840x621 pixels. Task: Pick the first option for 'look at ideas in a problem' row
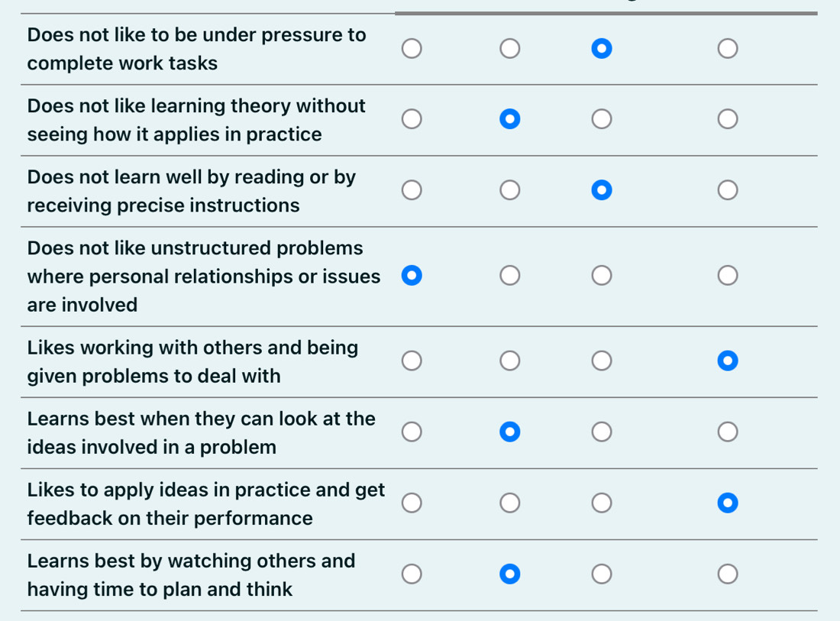[412, 431]
